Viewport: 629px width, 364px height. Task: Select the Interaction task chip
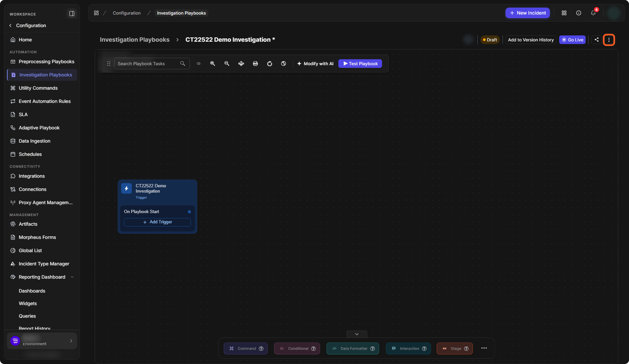pyautogui.click(x=408, y=348)
